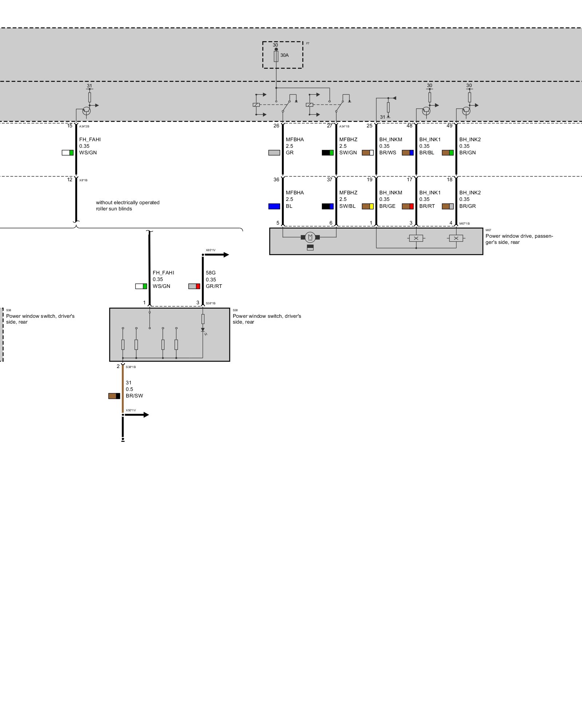Click the blue BL swatch for the MFBHA wire

coord(274,206)
